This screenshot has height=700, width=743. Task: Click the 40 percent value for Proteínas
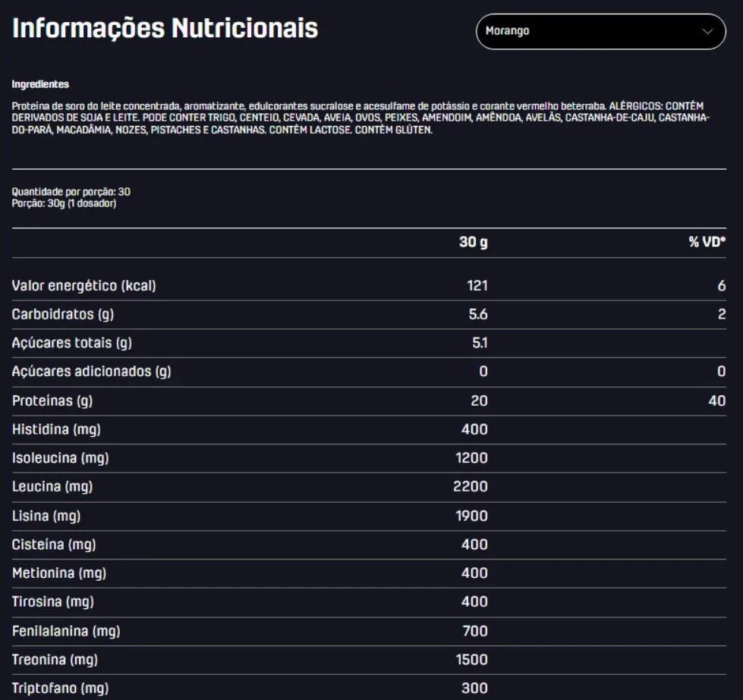pos(716,400)
